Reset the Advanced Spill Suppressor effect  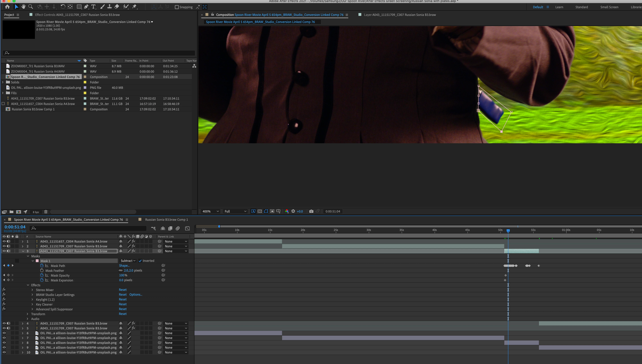click(x=123, y=309)
